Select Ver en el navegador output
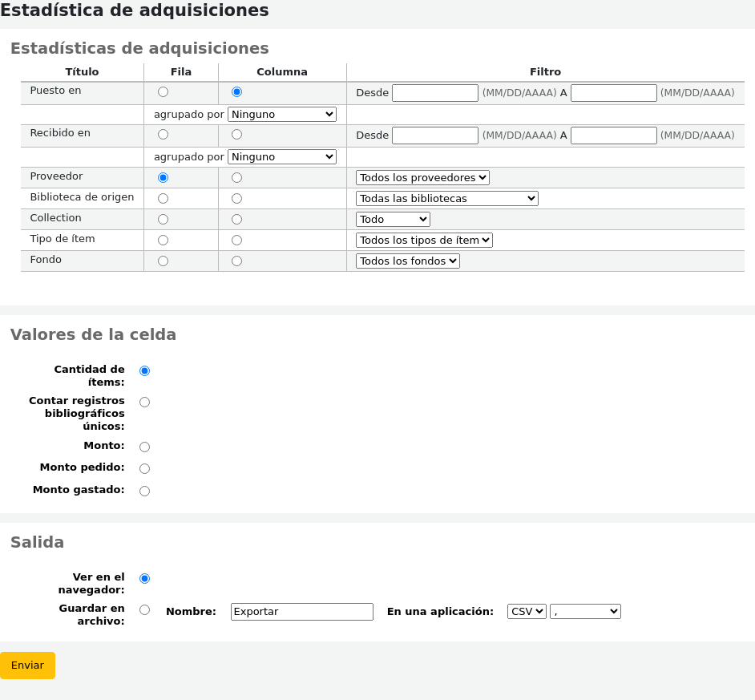The image size is (755, 700). [144, 579]
